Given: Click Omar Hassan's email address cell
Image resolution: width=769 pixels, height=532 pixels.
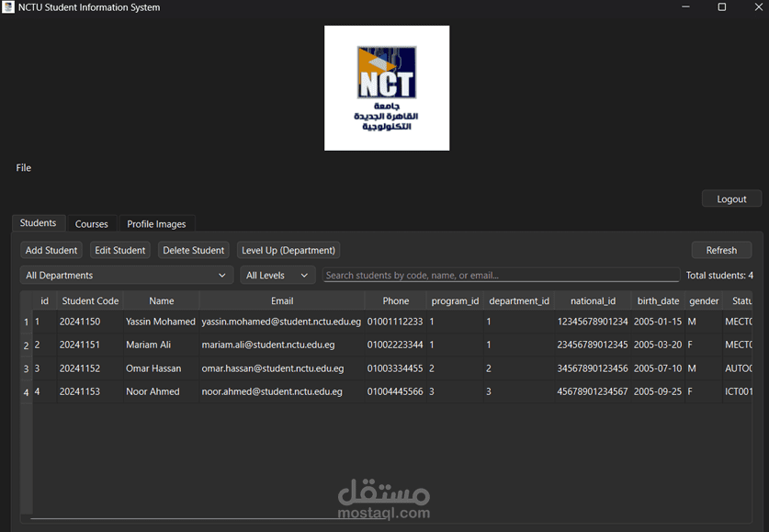Looking at the screenshot, I should [281, 368].
